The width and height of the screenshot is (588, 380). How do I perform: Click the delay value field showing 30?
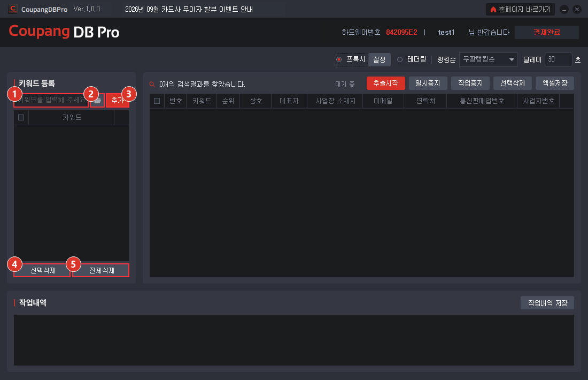(558, 59)
